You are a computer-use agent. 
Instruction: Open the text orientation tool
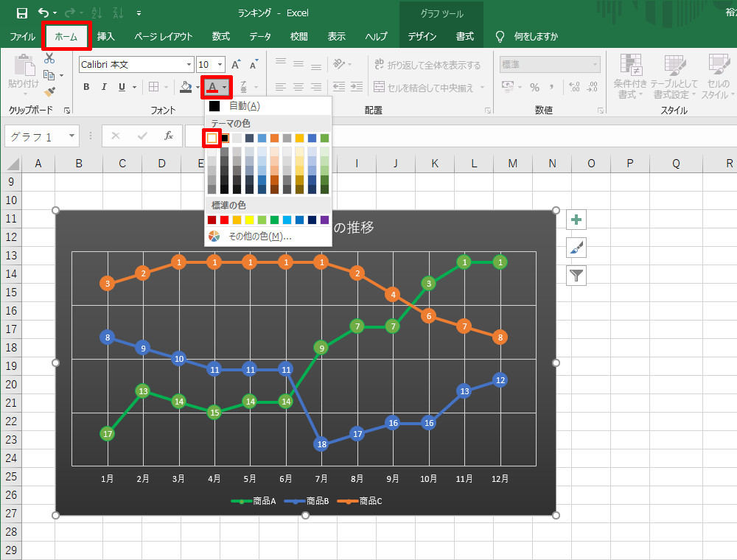[339, 63]
